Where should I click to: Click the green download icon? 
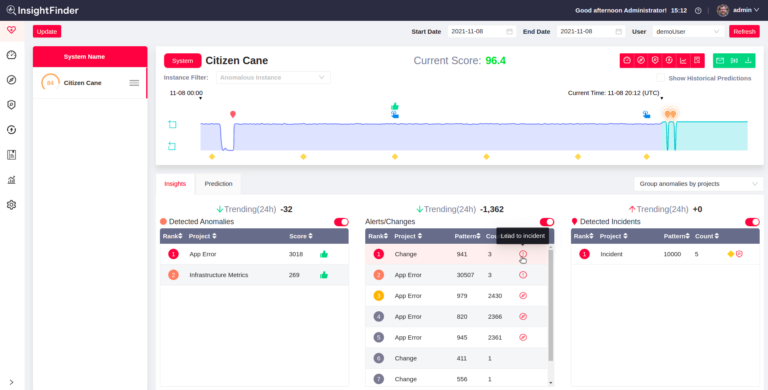coord(748,61)
